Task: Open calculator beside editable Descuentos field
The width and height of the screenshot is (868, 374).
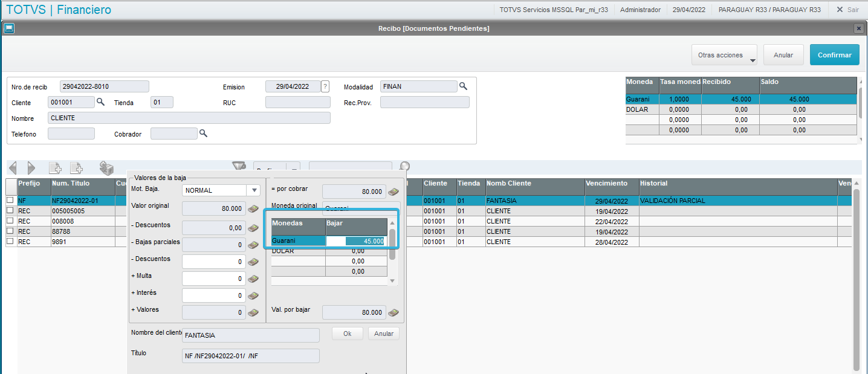Action: 253,262
